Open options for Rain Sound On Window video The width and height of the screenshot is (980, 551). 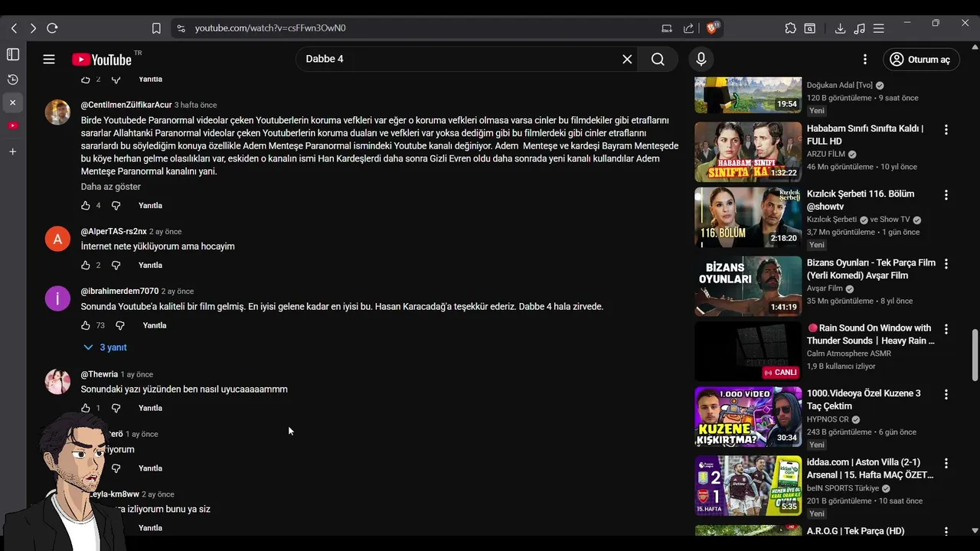click(x=946, y=329)
